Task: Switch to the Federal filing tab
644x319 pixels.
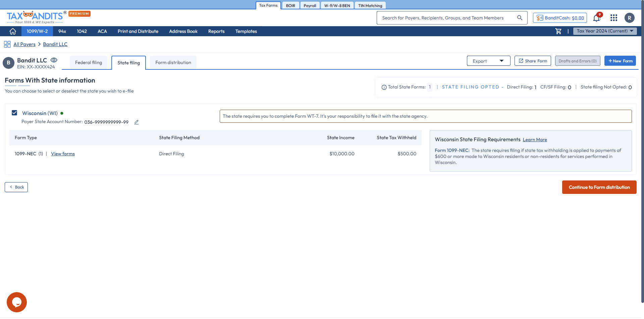Action: 89,62
